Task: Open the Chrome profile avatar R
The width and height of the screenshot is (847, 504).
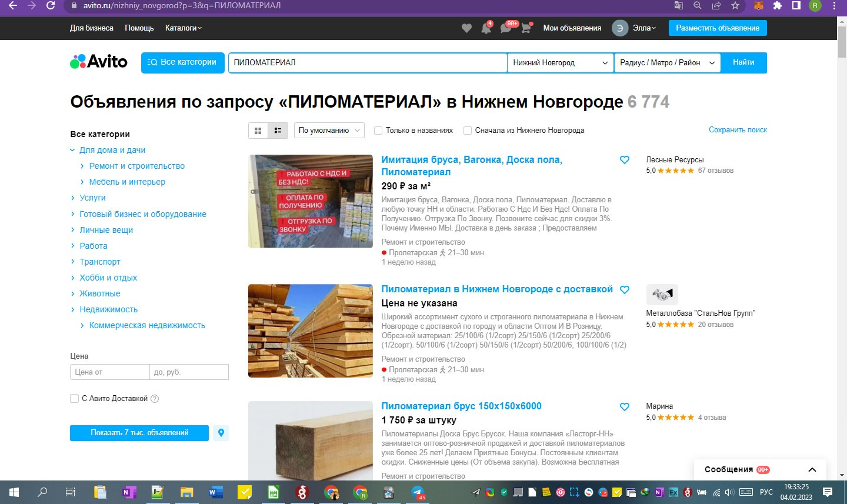Action: [815, 6]
